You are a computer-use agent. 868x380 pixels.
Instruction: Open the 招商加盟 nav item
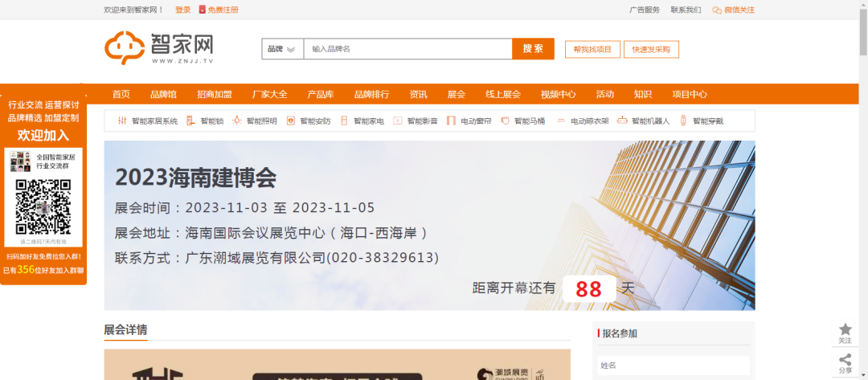(x=215, y=94)
